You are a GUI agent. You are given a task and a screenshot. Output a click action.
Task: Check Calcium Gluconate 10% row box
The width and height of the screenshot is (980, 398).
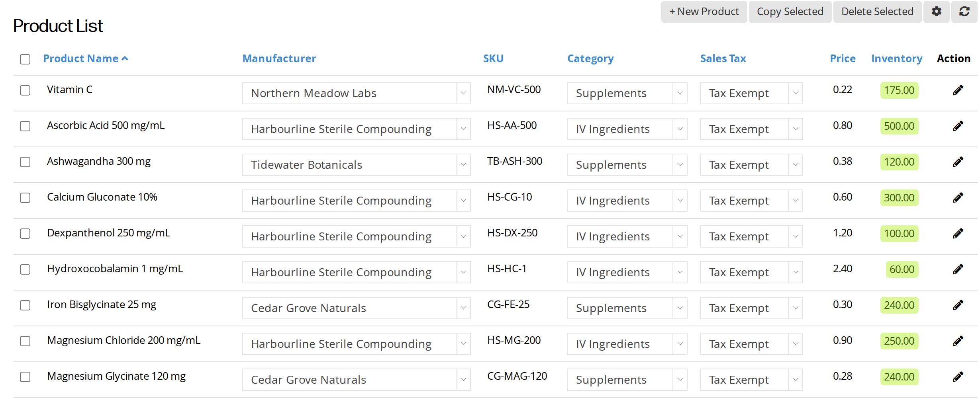(x=25, y=198)
